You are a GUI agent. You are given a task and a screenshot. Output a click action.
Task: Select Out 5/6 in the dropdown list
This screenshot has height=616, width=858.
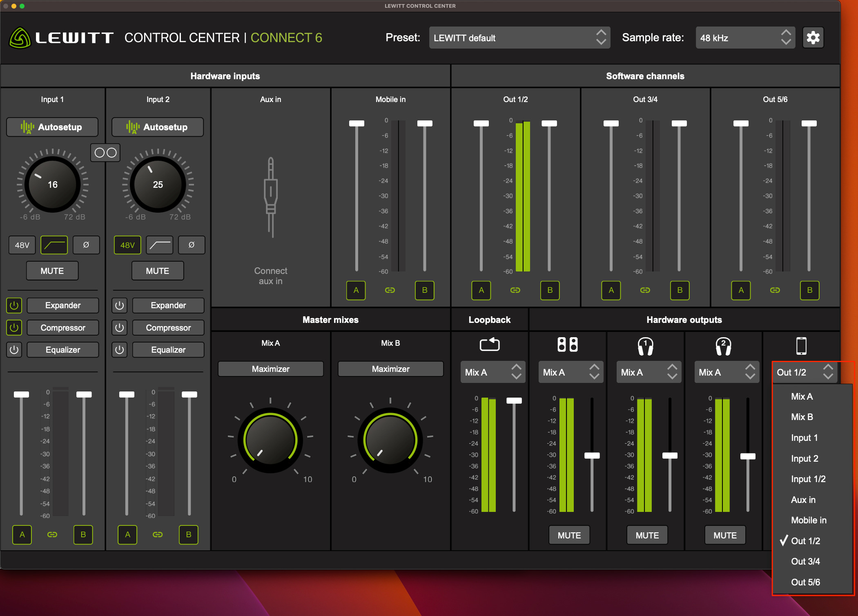tap(813, 582)
